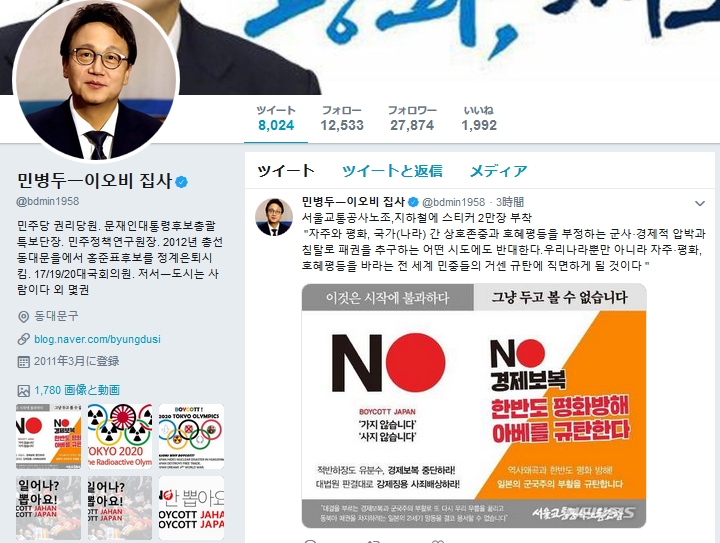
Task: Switch to the メディア tab
Action: [498, 171]
